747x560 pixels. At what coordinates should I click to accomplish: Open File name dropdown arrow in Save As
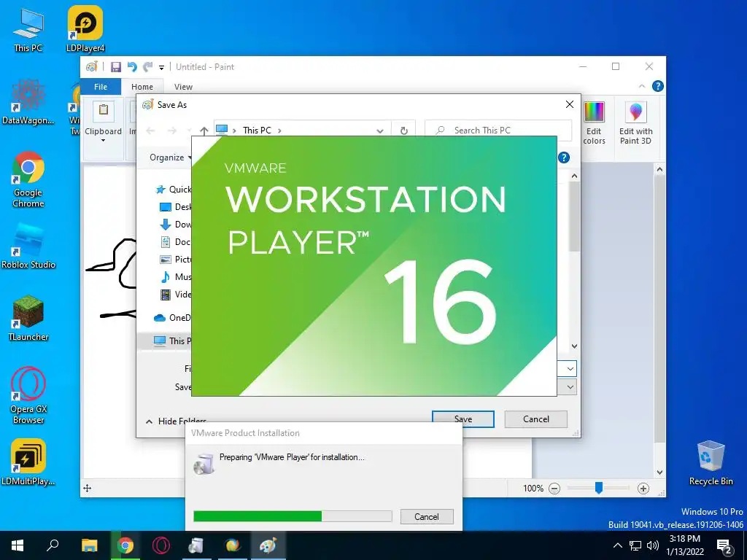(570, 368)
